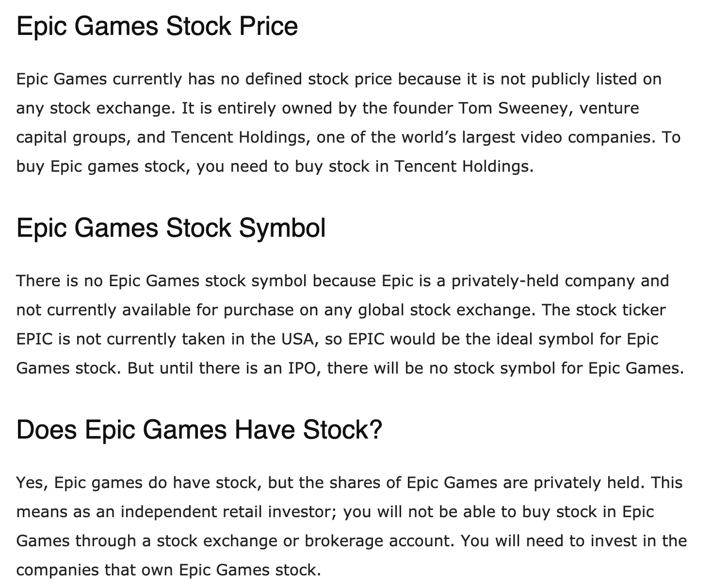
Task: Click the 'Does Epic Games Have Stock?' heading
Action: (x=199, y=430)
